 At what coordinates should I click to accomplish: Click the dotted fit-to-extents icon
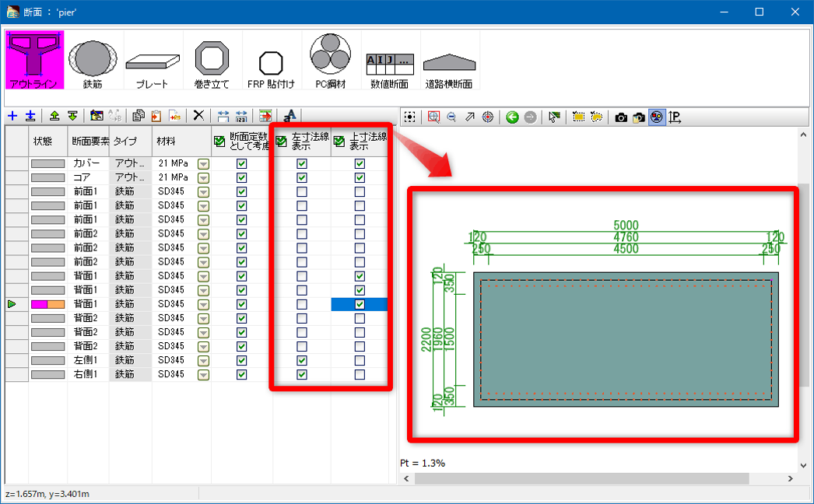[x=409, y=117]
